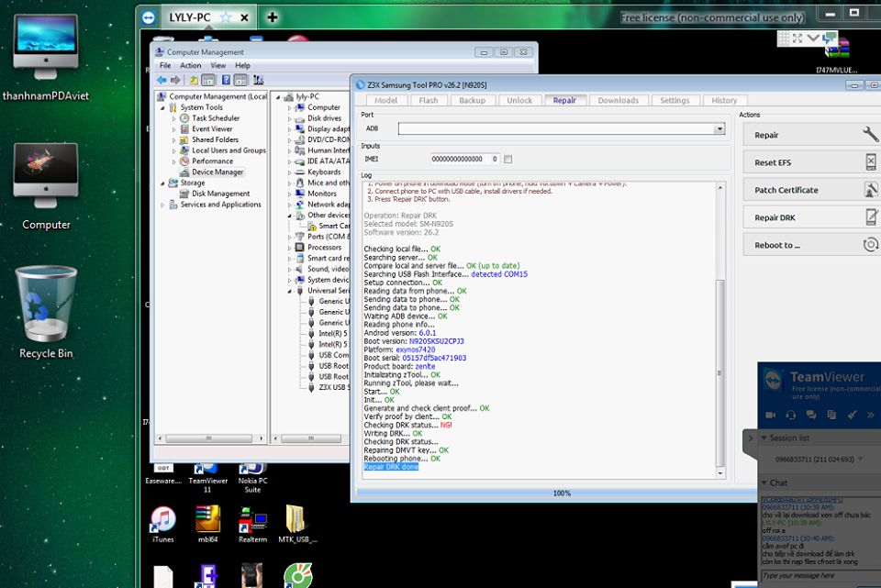Screen dimensions: 881x588
Task: Expand more TeamViewer panel tools (double chevron)
Action: pos(871,415)
